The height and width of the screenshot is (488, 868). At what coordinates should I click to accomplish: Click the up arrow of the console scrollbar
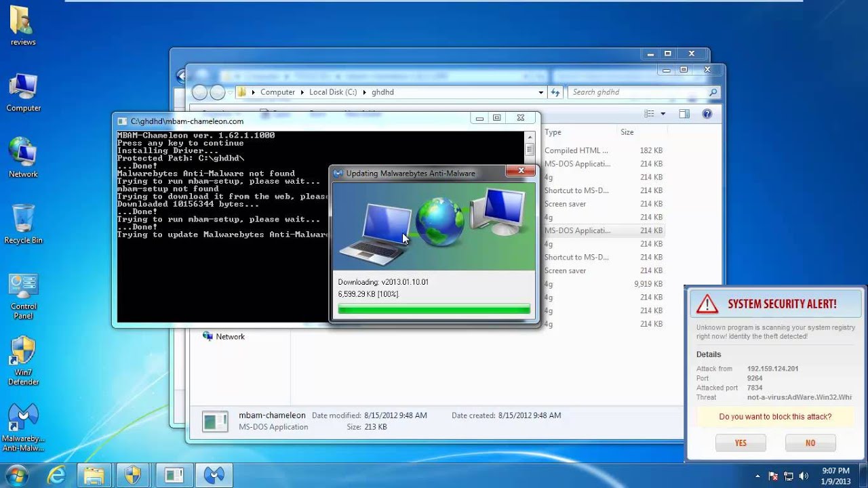pyautogui.click(x=530, y=136)
